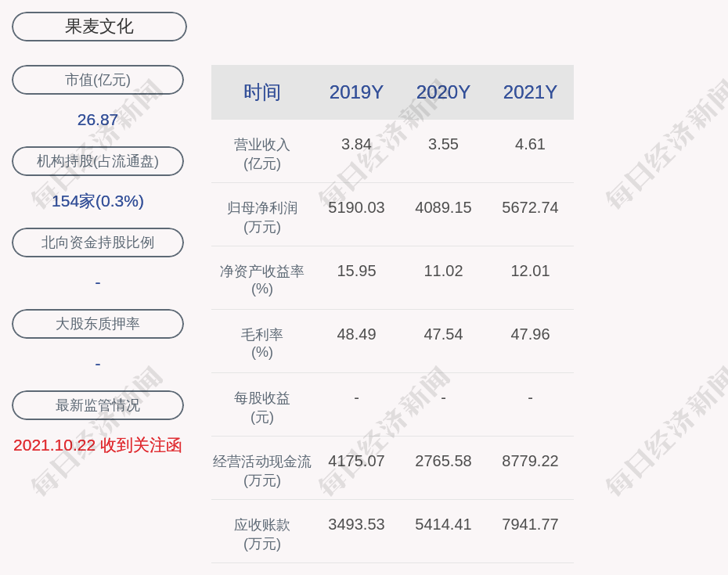Screen dimensions: 728x575
Task: Select the 市值(亿元) label button
Action: pyautogui.click(x=98, y=80)
